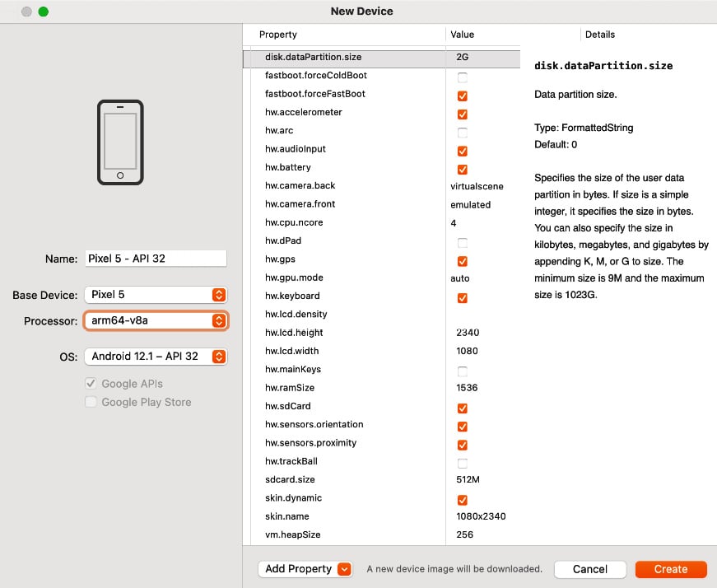Toggle the fastboot.forceColdBoot checkbox
The image size is (717, 588).
click(x=463, y=77)
